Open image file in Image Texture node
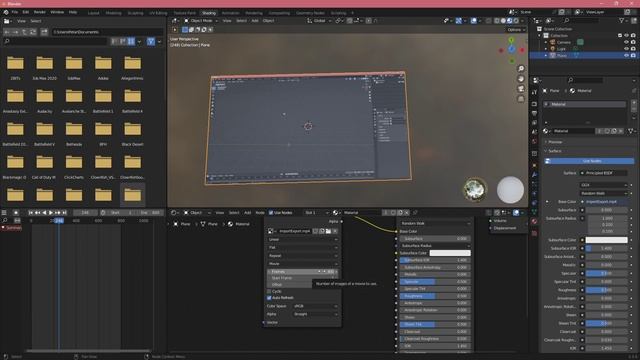 (x=328, y=231)
